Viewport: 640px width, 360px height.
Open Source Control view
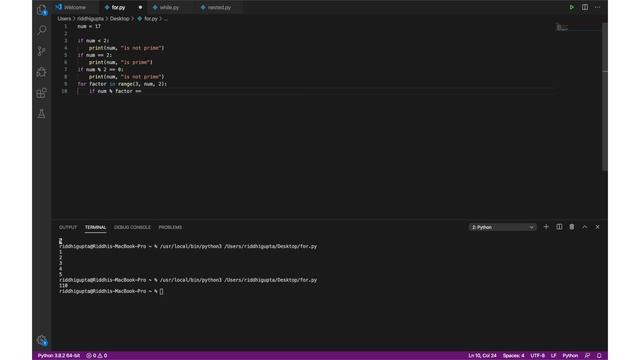pos(42,51)
